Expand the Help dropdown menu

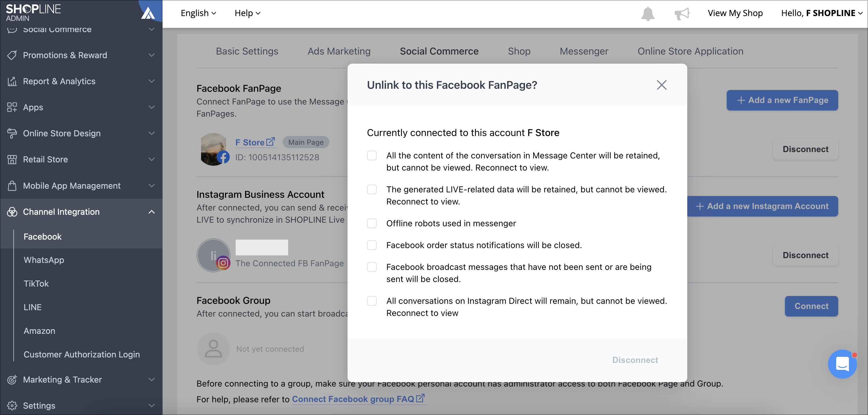(x=247, y=13)
